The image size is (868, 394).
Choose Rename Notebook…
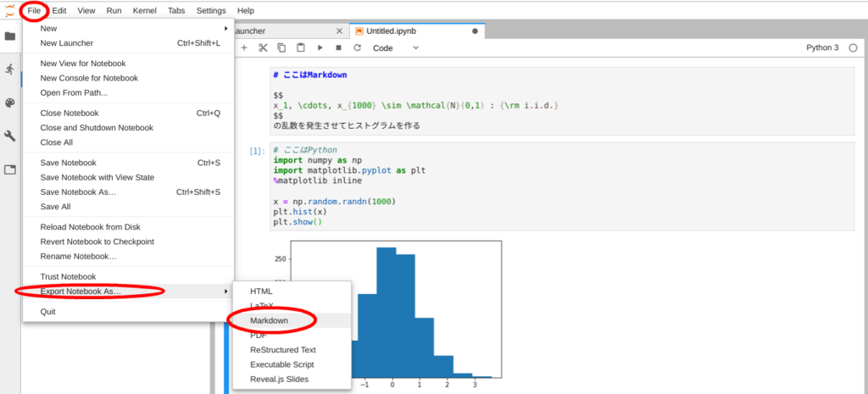coord(129,256)
